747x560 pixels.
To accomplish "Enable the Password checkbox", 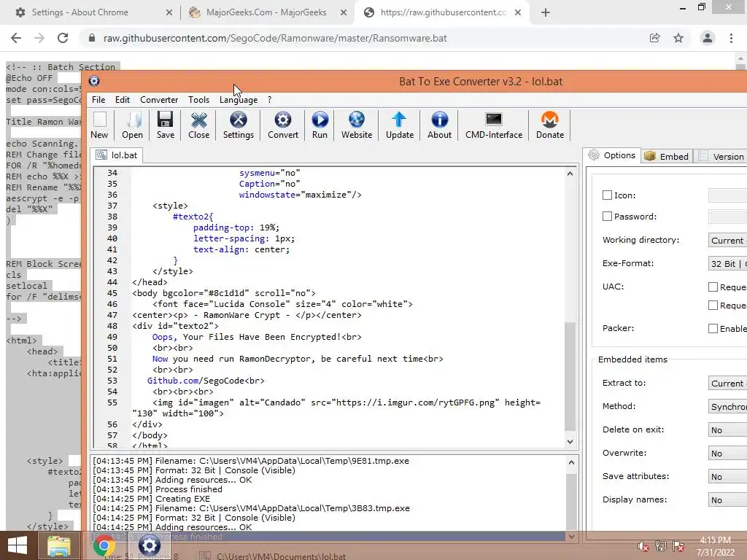I will [x=607, y=216].
